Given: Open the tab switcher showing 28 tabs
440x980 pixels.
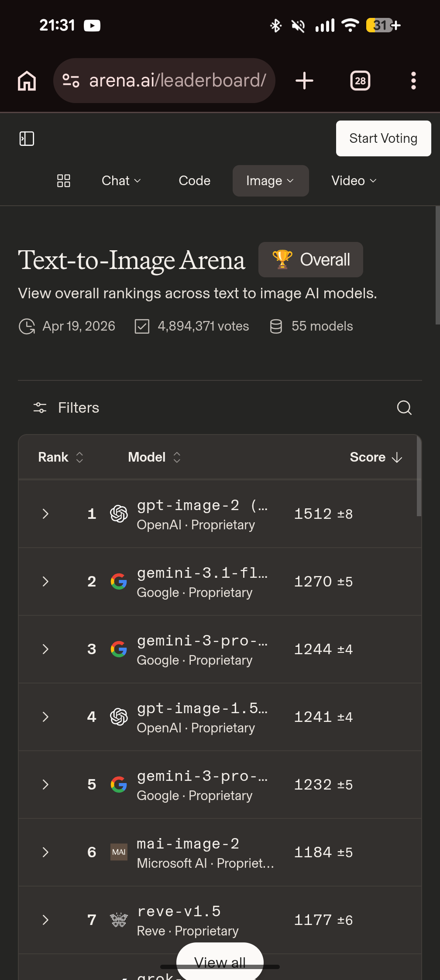Looking at the screenshot, I should coord(360,81).
